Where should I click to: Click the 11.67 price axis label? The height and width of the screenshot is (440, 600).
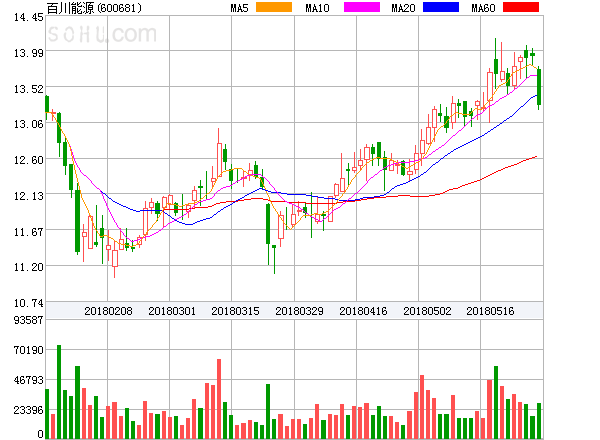[x=29, y=232]
